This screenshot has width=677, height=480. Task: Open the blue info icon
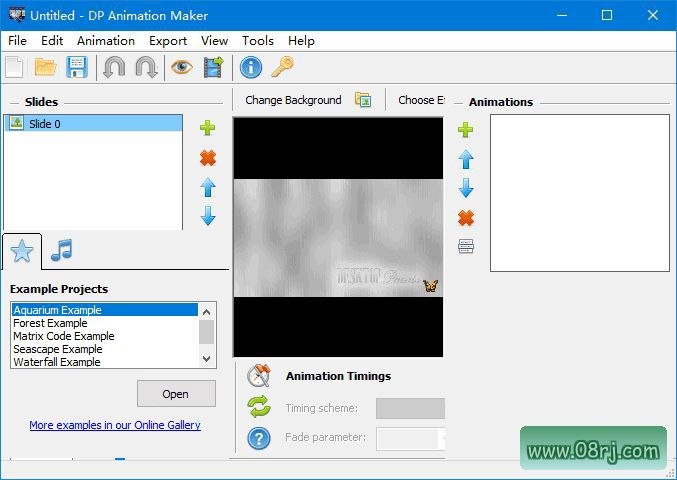[x=251, y=68]
